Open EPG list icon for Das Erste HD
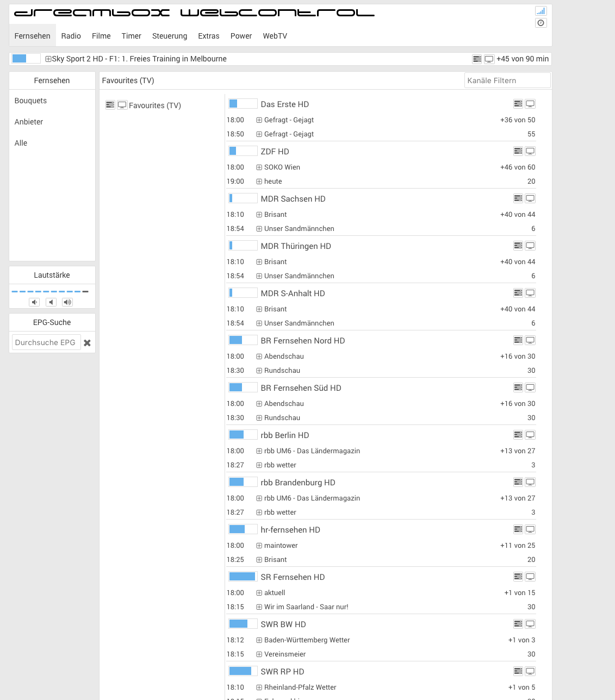Image resolution: width=615 pixels, height=700 pixels. [518, 104]
